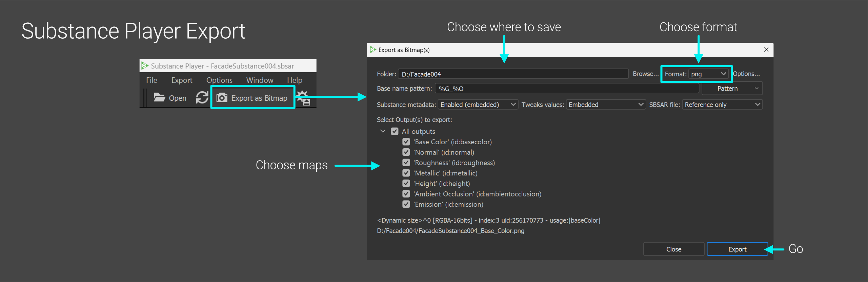Click Browse... to choose folder

[x=645, y=74]
